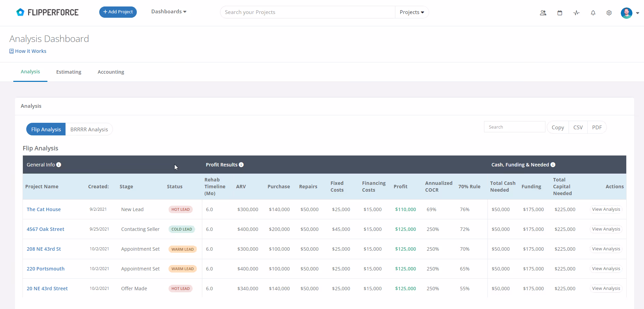The width and height of the screenshot is (644, 309).
Task: Open The Cat House project
Action: point(44,209)
